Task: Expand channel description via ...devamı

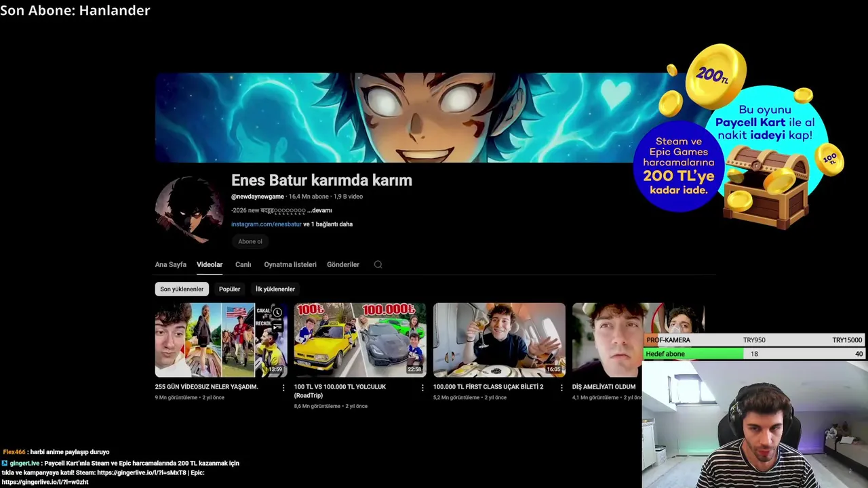Action: (x=319, y=210)
